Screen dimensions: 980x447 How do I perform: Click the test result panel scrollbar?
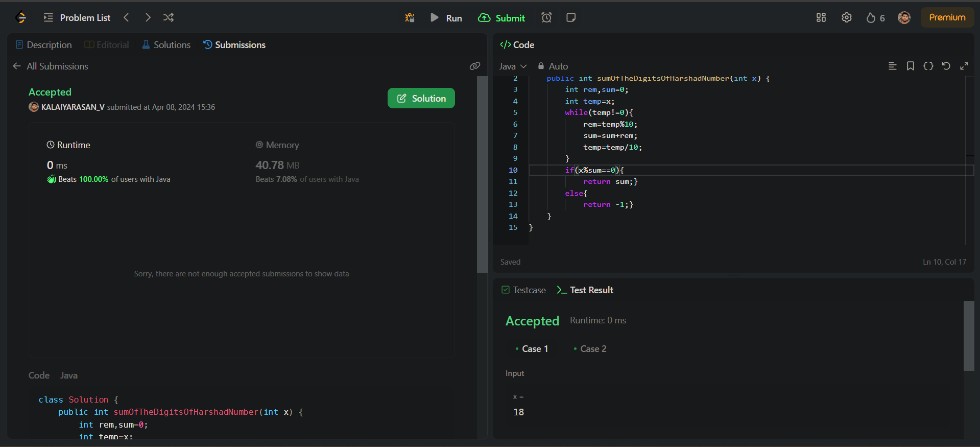click(969, 336)
